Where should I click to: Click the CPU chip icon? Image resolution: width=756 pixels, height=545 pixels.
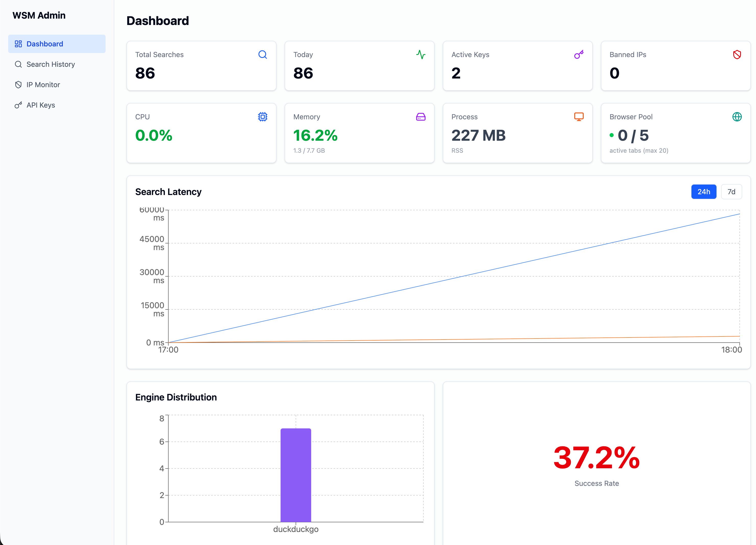263,117
